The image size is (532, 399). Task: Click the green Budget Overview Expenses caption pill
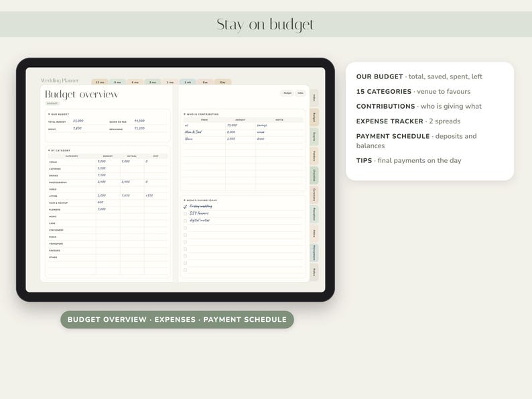177,320
